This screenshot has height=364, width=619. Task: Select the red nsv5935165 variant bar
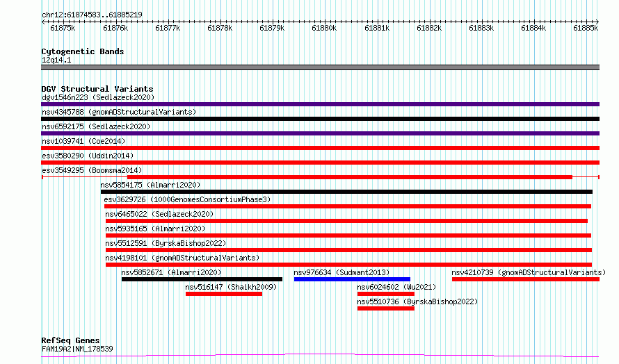click(x=348, y=235)
